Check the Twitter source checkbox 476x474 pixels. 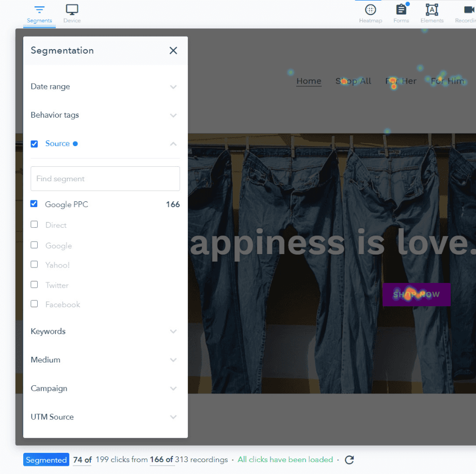pyautogui.click(x=34, y=285)
